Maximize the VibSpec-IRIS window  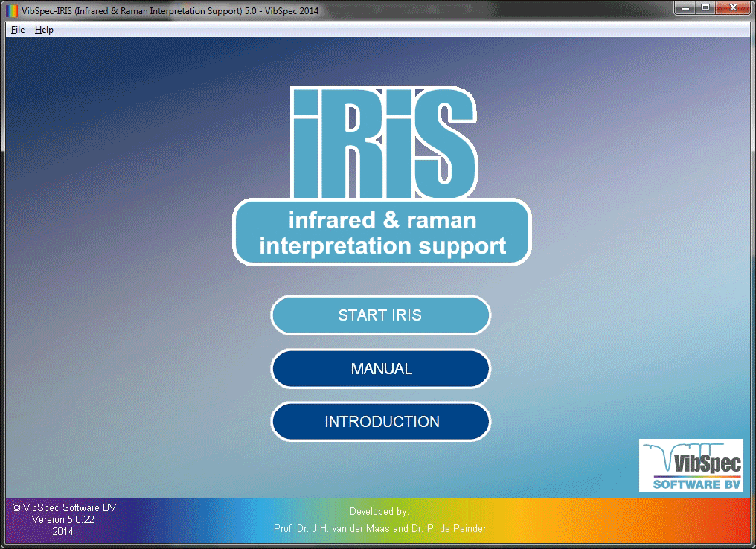click(x=705, y=7)
